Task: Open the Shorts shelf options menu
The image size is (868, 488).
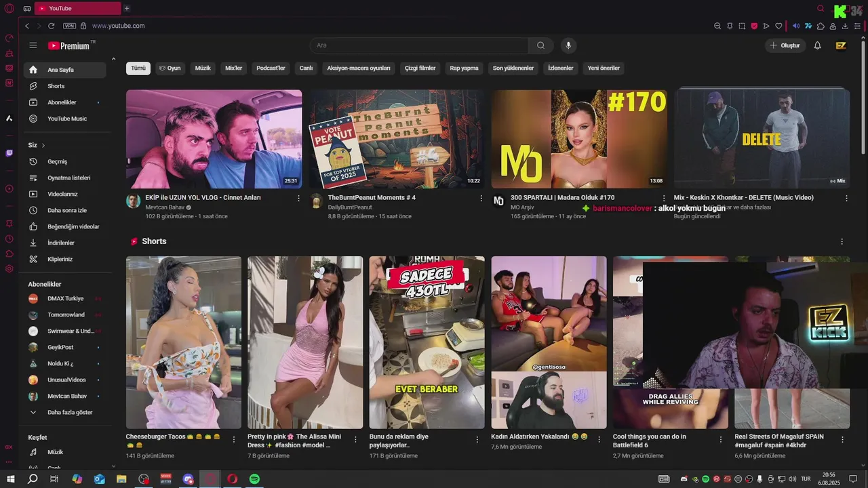Action: click(x=842, y=241)
